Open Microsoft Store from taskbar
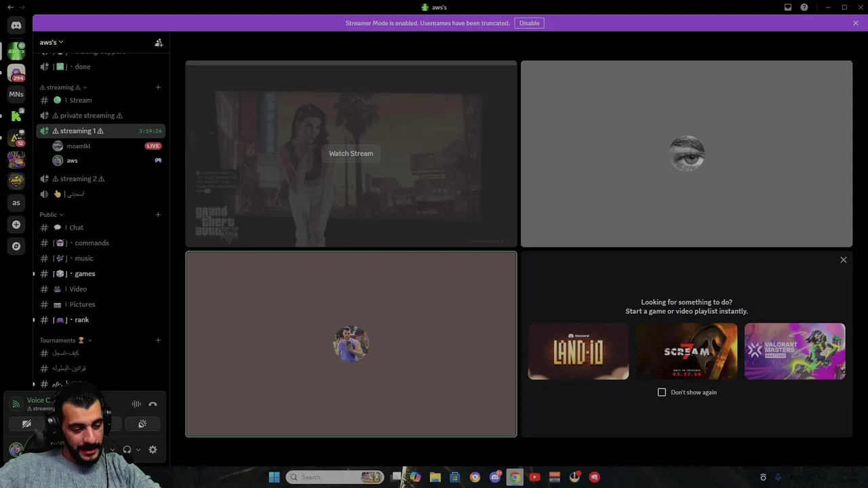This screenshot has height=488, width=868. tap(455, 477)
